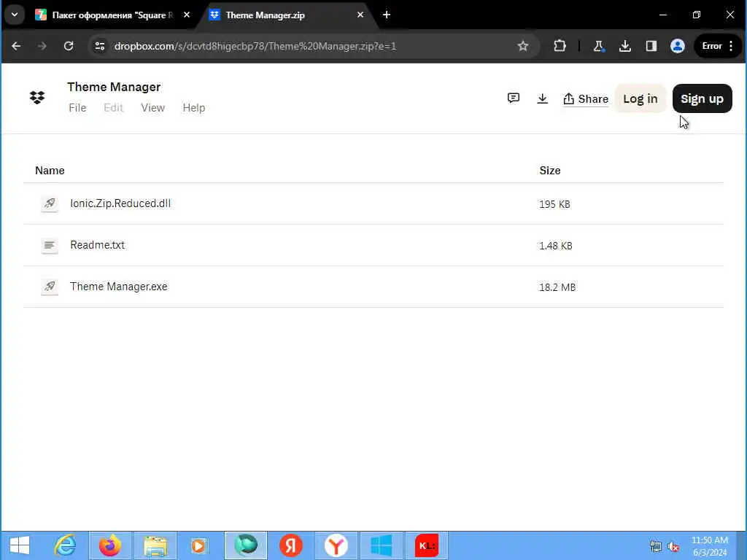Viewport: 747px width, 560px height.
Task: Close the Theme Manager.zip tab
Action: click(x=360, y=15)
